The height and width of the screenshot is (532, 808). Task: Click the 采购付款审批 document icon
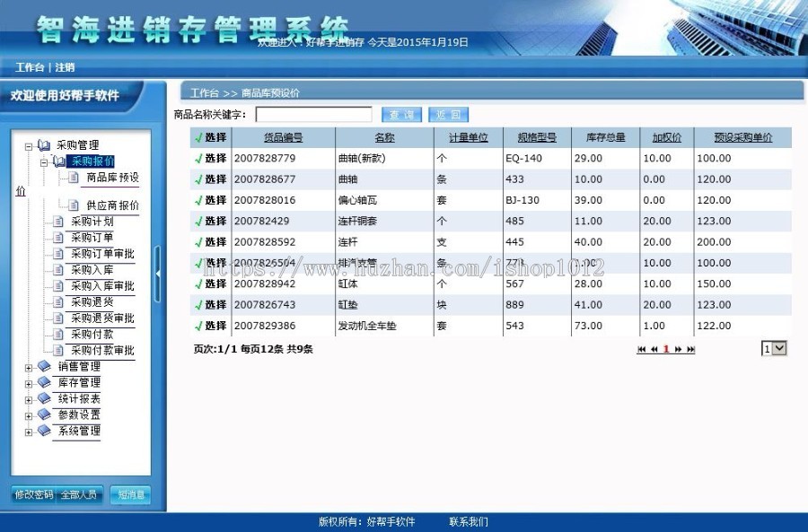pos(58,350)
